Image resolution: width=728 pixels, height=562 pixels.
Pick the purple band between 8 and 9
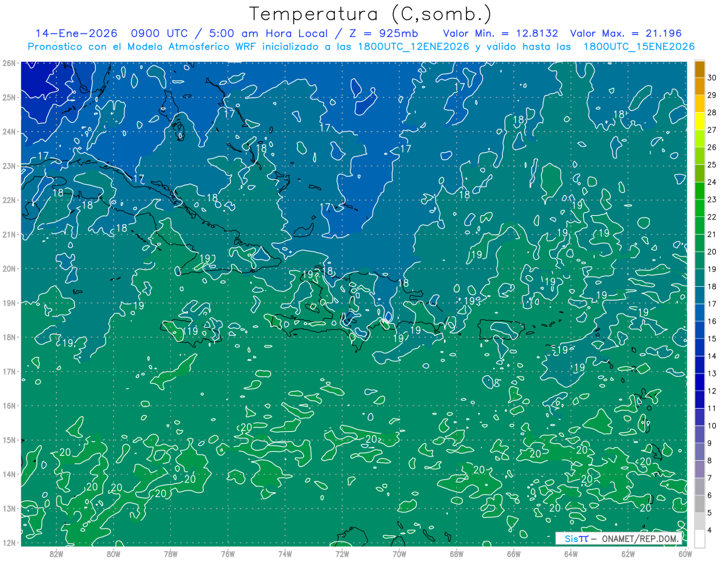tap(699, 452)
